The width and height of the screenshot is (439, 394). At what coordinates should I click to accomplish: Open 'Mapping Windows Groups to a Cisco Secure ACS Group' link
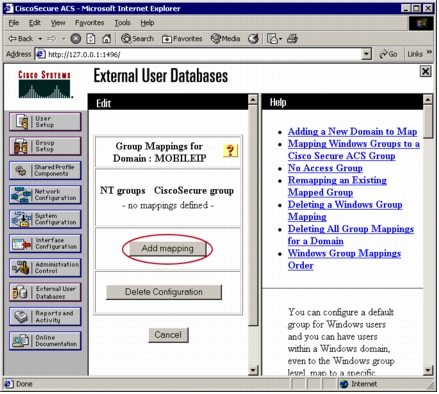(354, 150)
